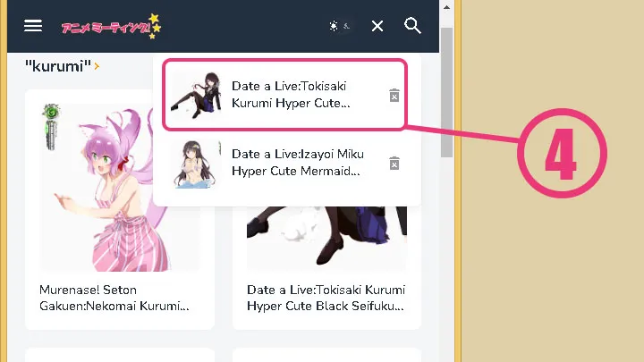Open Tokisaki Kurumi Hyper Cute Black Seifuku title
The image size is (644, 362).
coord(326,298)
